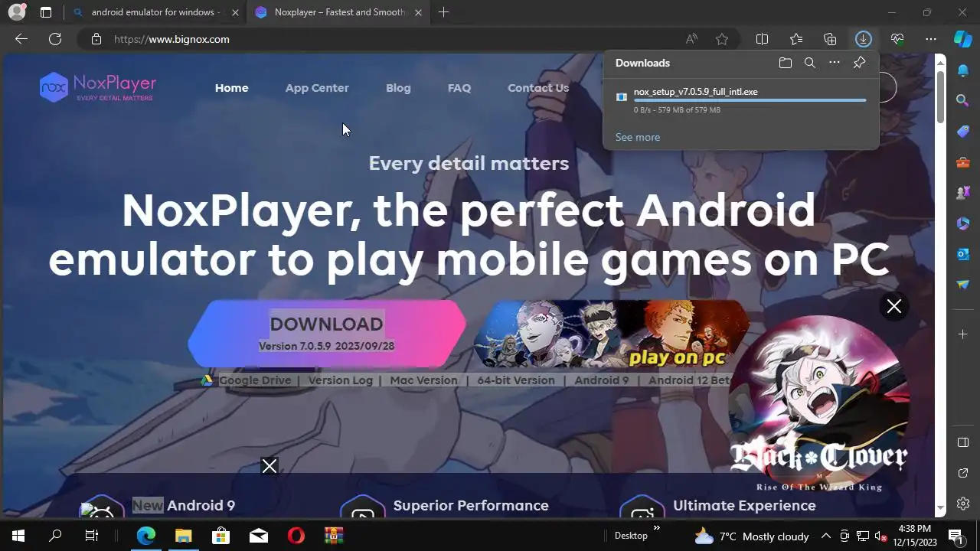Image resolution: width=980 pixels, height=551 pixels.
Task: Open nox_setup_v7.0.5.9_full_intl.exe download
Action: coord(696,92)
